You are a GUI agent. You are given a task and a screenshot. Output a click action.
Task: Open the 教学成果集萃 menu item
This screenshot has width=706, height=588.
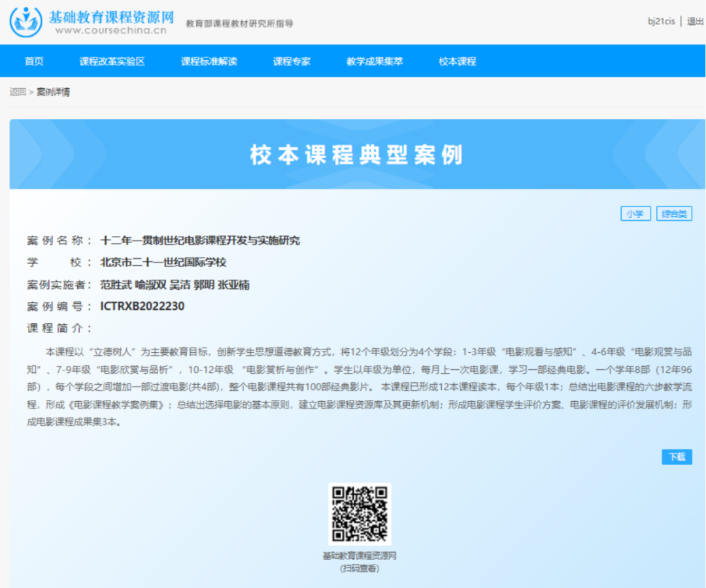point(375,61)
